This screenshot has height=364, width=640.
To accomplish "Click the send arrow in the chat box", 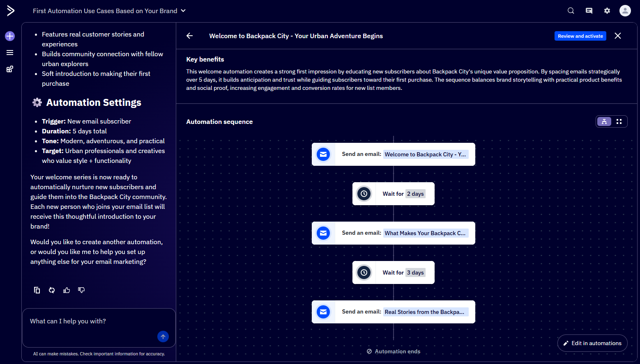I will click(x=163, y=337).
